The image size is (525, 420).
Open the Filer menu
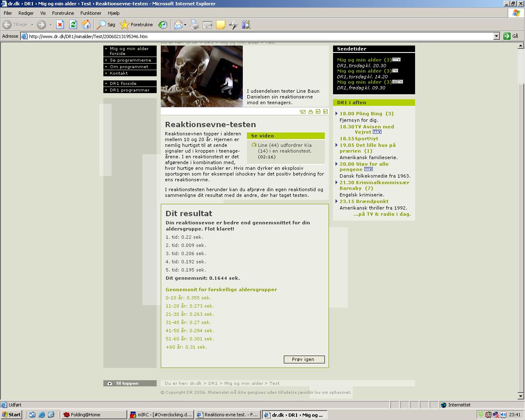8,13
